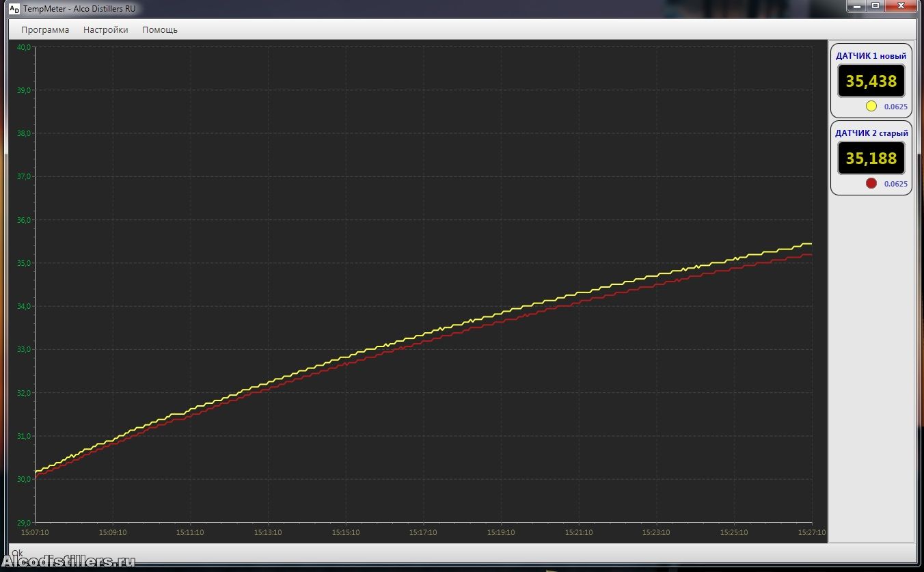Click the TempMeter - Alco Distillers RU title
Image resolution: width=924 pixels, height=572 pixels.
pos(79,9)
